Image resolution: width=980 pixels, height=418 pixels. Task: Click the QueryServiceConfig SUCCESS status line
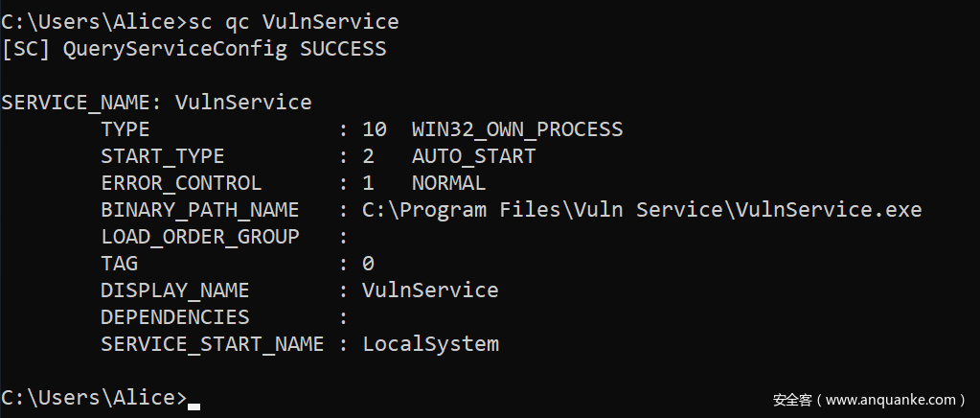pos(194,48)
